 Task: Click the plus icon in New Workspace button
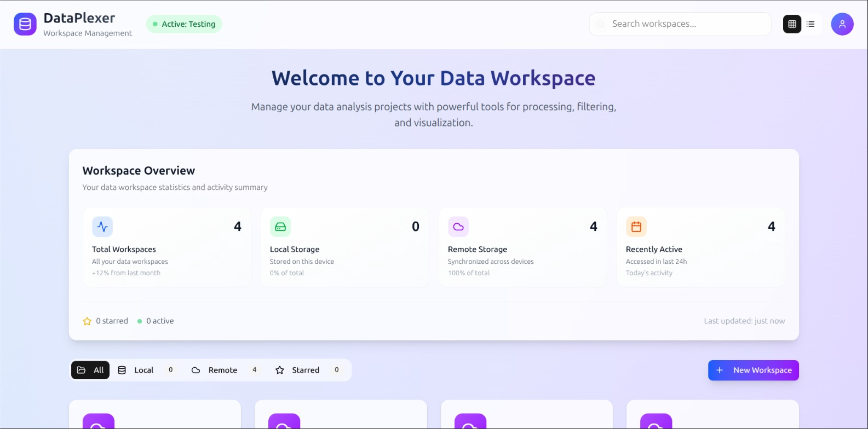(x=719, y=370)
